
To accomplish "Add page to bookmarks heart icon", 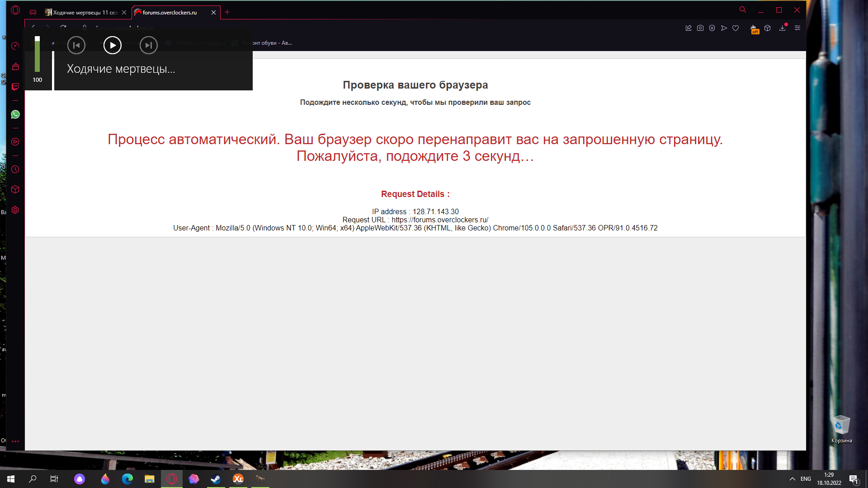I will tap(736, 28).
